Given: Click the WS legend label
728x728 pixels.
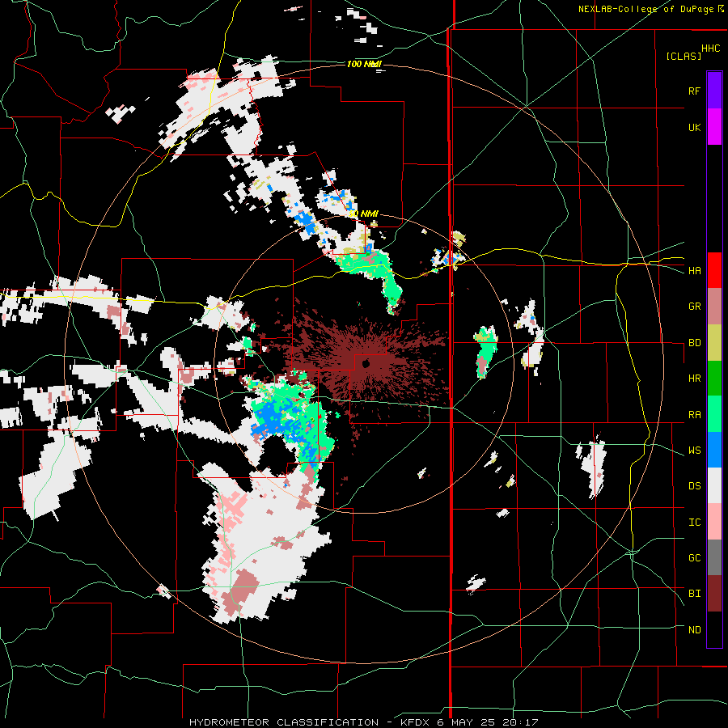Looking at the screenshot, I should (694, 451).
